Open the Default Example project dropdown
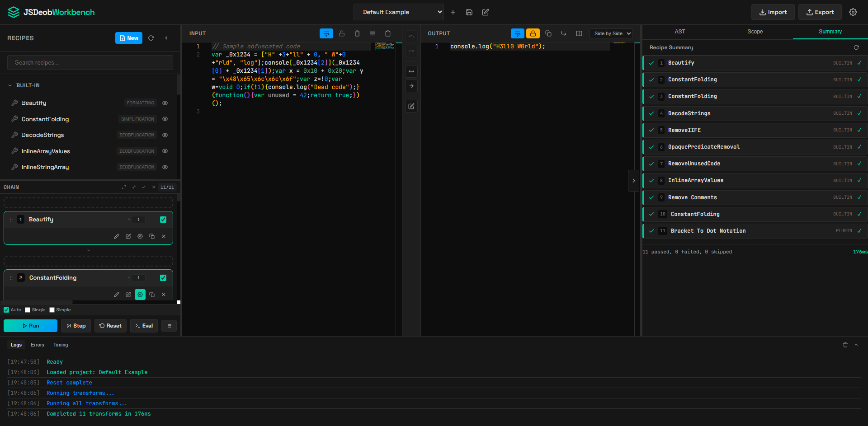 (x=399, y=12)
